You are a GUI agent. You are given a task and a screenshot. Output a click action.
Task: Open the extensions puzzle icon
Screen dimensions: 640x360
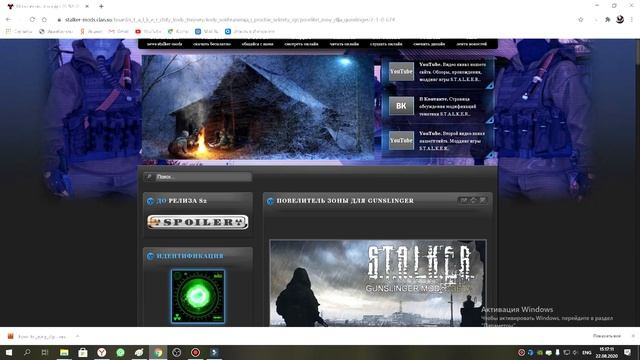pos(607,20)
